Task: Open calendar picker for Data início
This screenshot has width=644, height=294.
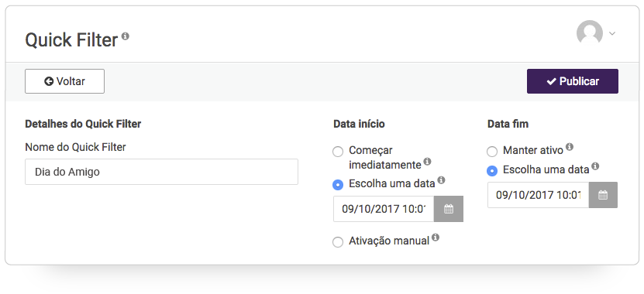Action: point(449,209)
